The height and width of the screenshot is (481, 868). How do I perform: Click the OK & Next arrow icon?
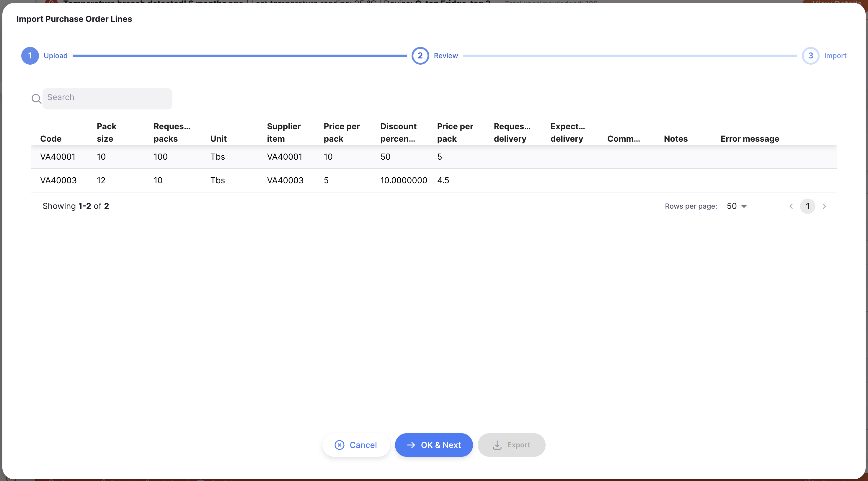(411, 445)
